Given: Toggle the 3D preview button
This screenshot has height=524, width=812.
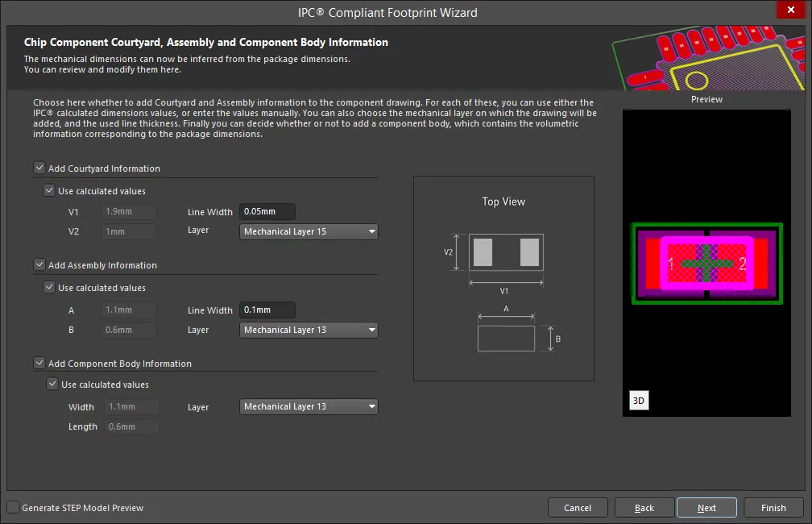Looking at the screenshot, I should click(x=639, y=401).
